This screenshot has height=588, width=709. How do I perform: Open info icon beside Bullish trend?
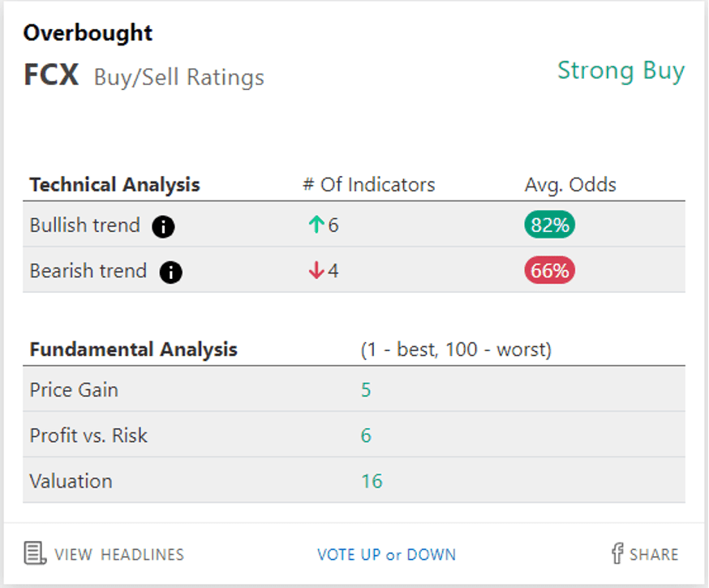[x=163, y=226]
